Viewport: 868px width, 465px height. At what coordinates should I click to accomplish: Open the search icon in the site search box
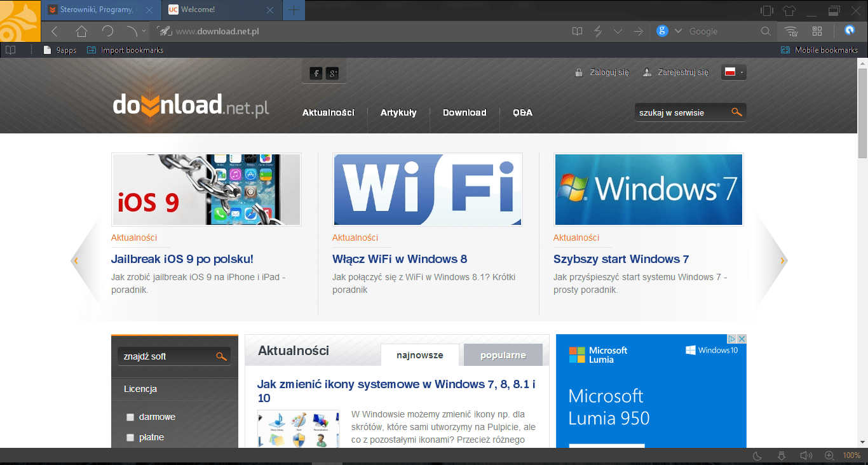(736, 112)
